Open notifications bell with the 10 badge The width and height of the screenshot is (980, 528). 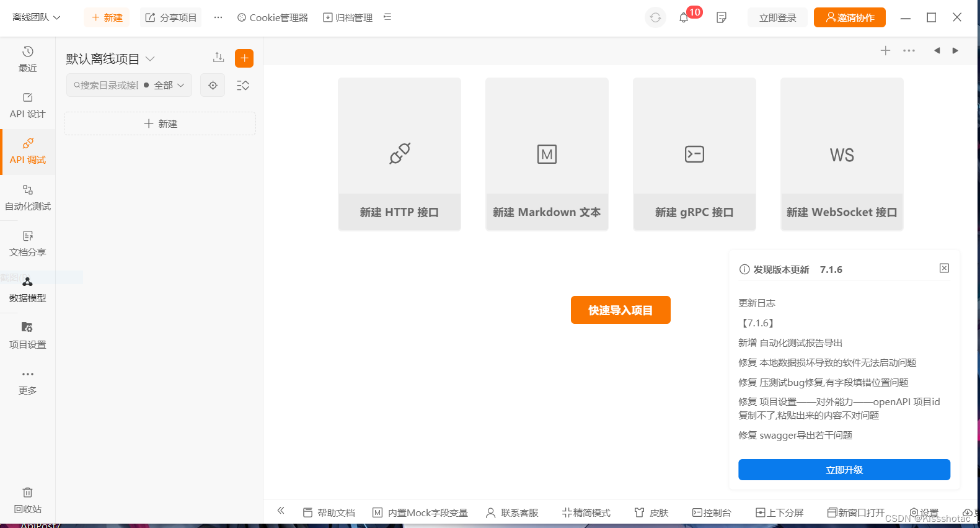pos(684,17)
